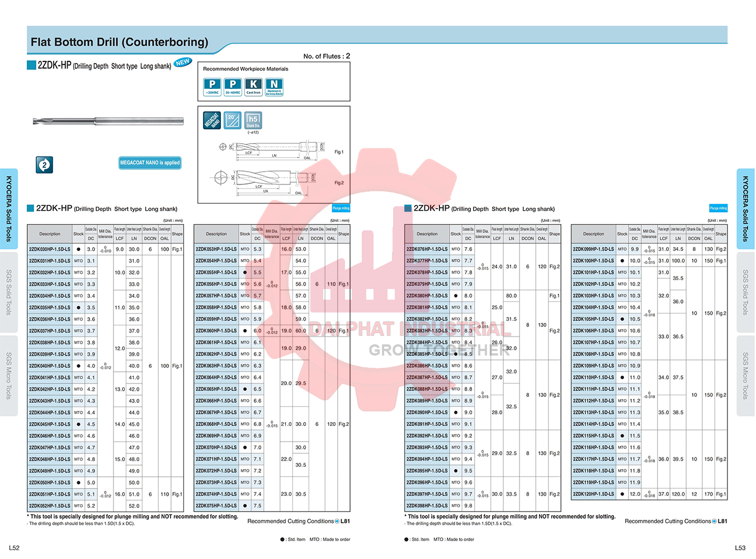Click the 20° helix angle icon
This screenshot has height=559, width=756.
[x=233, y=120]
